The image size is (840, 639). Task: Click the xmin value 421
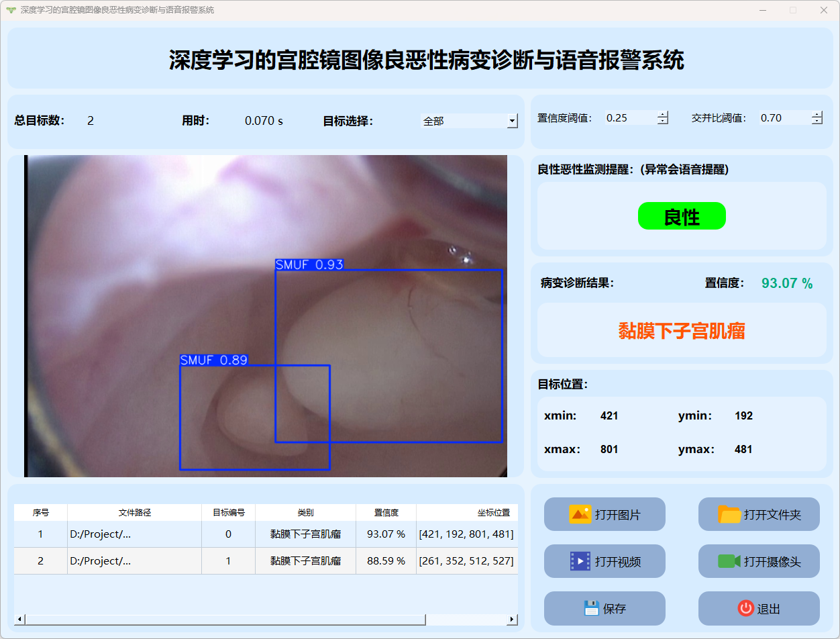tap(609, 416)
